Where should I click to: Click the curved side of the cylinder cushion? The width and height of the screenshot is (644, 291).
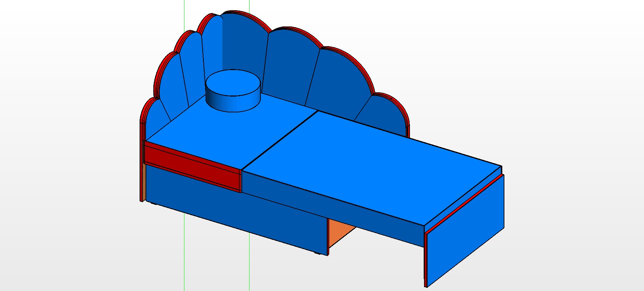(x=233, y=104)
